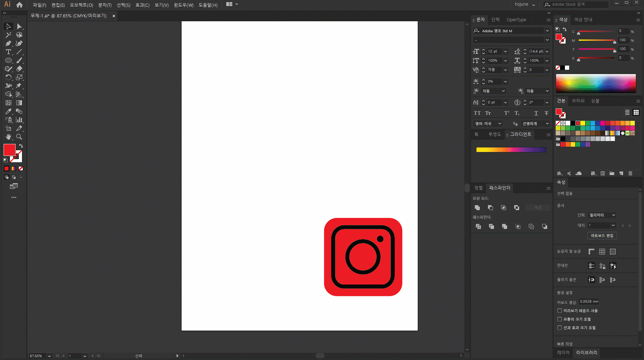The width and height of the screenshot is (644, 360).
Task: Toggle show guides in Properties panel
Action: [591, 266]
